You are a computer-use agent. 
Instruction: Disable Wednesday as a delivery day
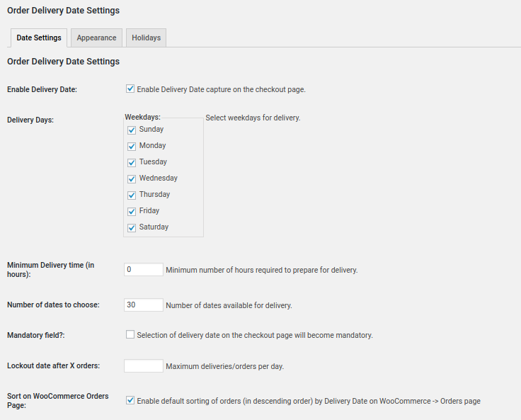132,179
